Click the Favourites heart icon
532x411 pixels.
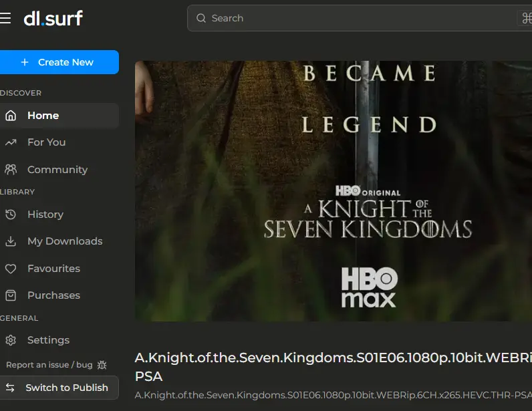pos(11,269)
